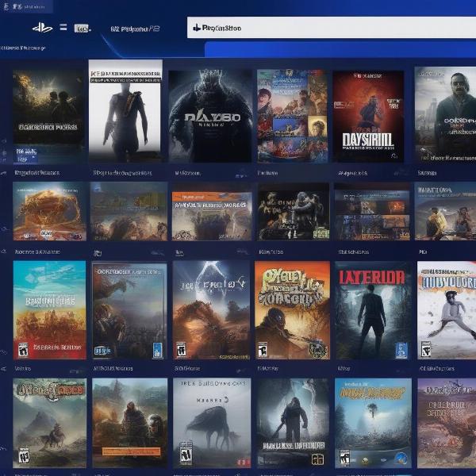
Task: Click the rating badge at the orange hooded cover's bottom left
Action: 263,349
